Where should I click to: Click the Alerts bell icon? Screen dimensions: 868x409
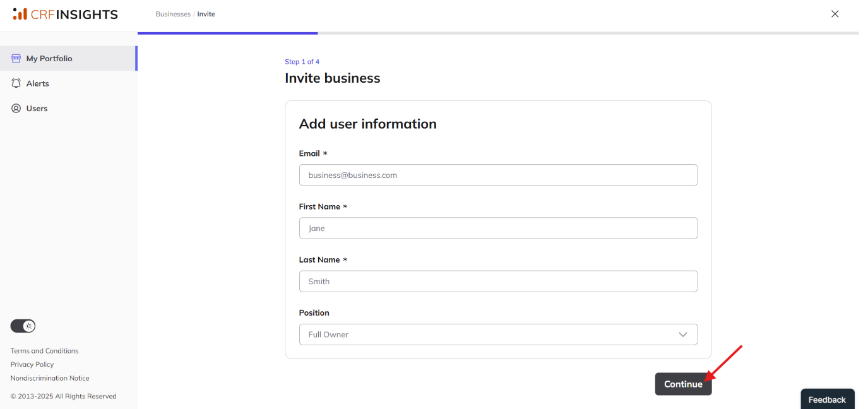click(x=16, y=83)
